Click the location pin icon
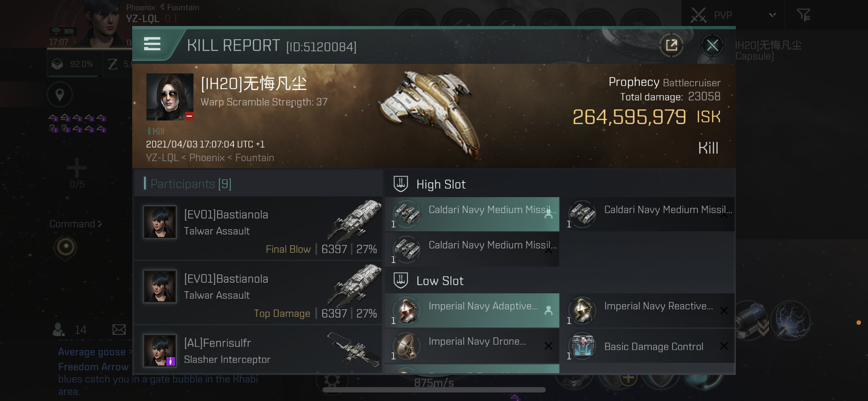Image resolution: width=868 pixels, height=401 pixels. point(60,95)
